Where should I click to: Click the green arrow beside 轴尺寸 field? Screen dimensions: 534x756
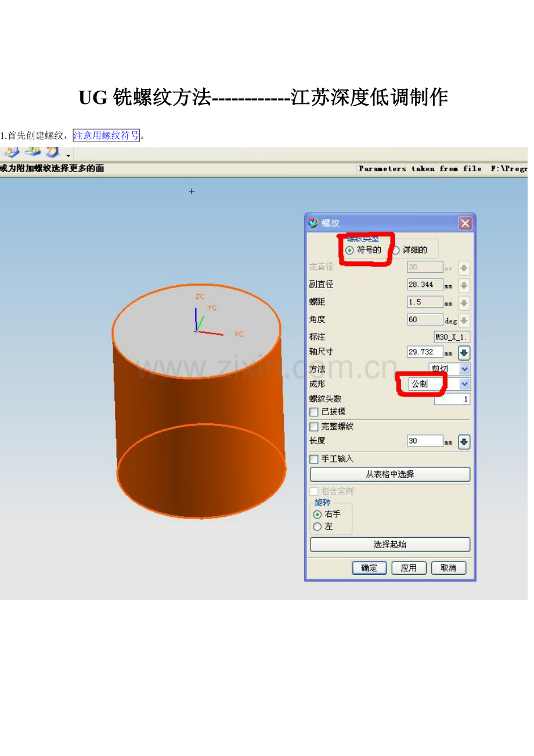tap(464, 352)
